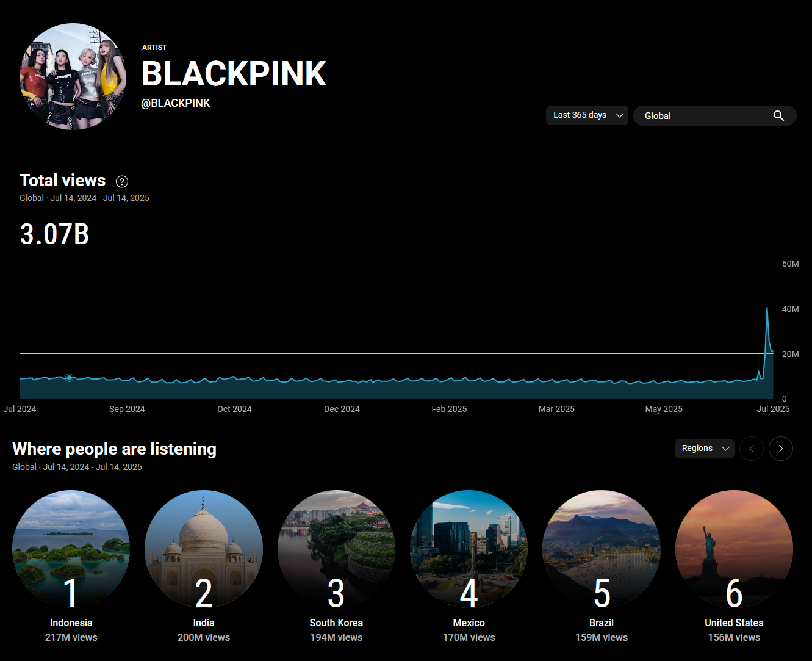Expand the Regions dropdown
The width and height of the screenshot is (812, 661).
click(705, 449)
